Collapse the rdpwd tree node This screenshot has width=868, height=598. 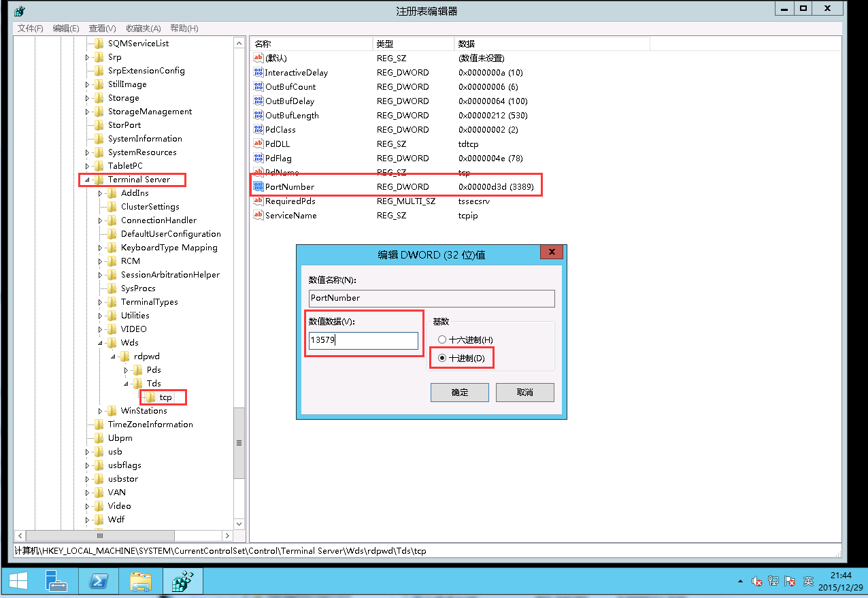(113, 356)
